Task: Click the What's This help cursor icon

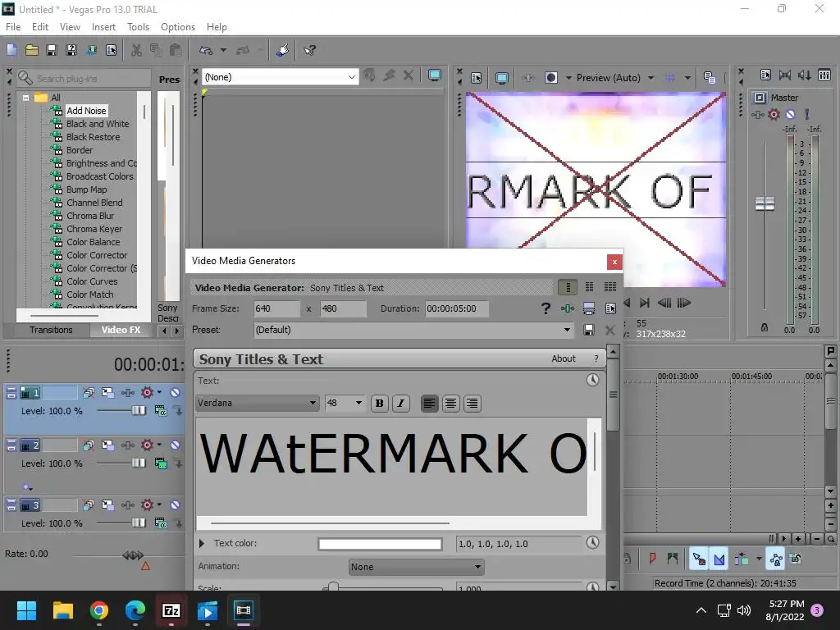Action: point(309,50)
